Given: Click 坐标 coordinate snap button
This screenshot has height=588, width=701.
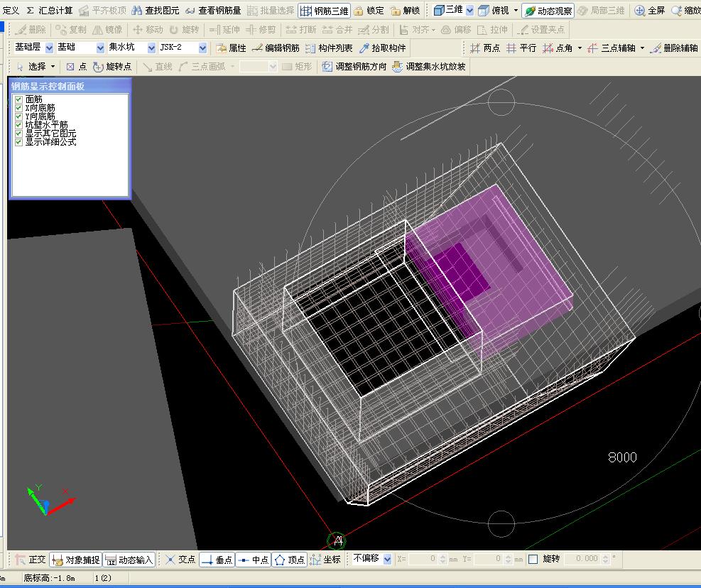Looking at the screenshot, I should click(x=325, y=560).
